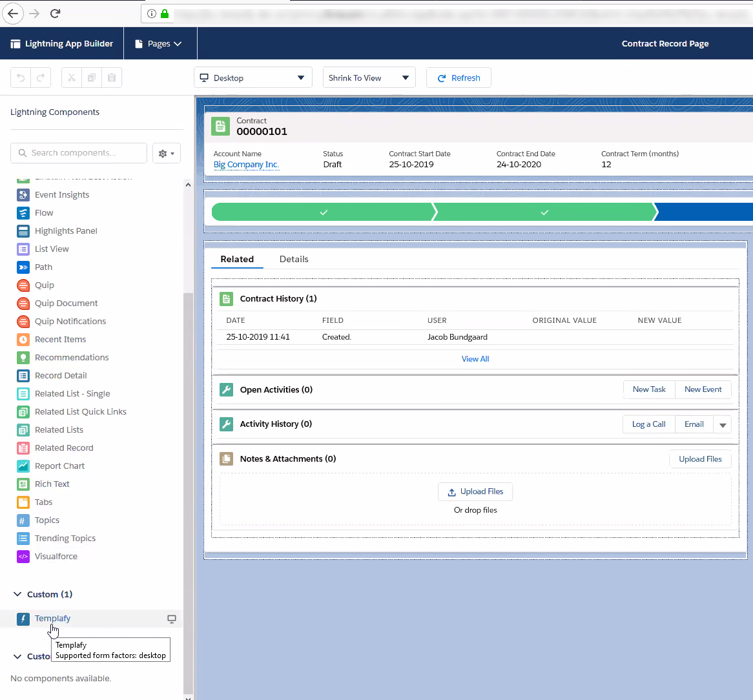Click the green Contract record icon
This screenshot has height=700, width=753.
(220, 127)
